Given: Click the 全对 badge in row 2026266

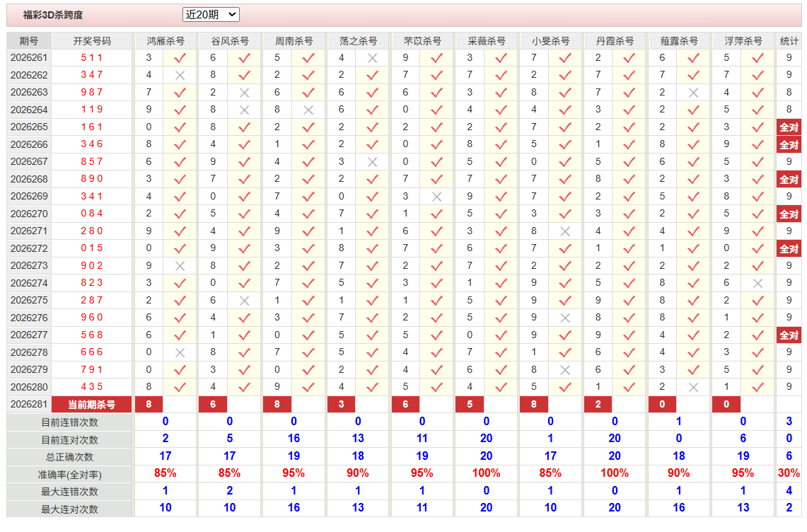Looking at the screenshot, I should tap(789, 145).
